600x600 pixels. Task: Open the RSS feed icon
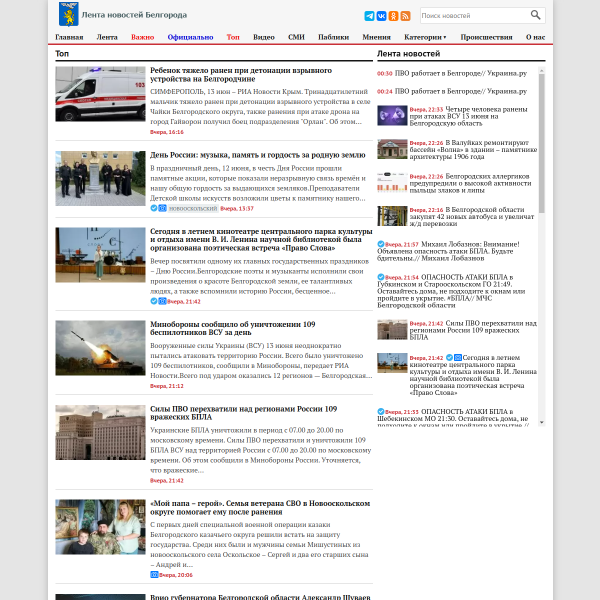point(405,16)
